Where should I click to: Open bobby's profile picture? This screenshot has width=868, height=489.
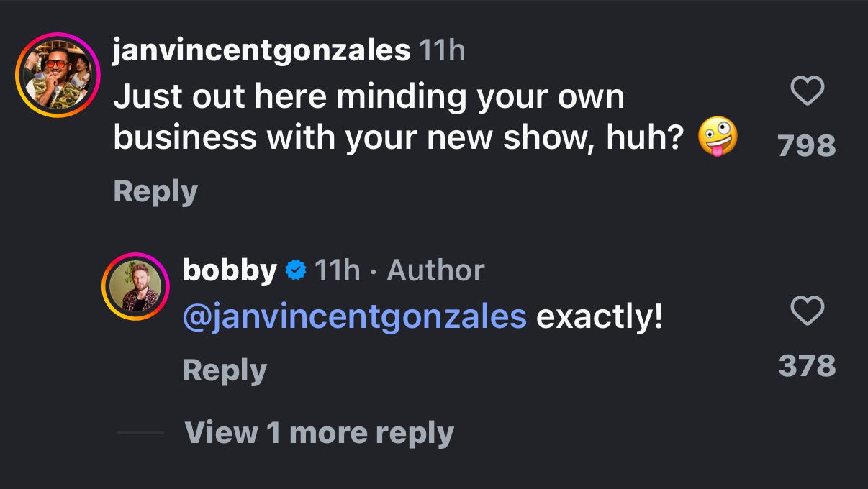pos(135,286)
